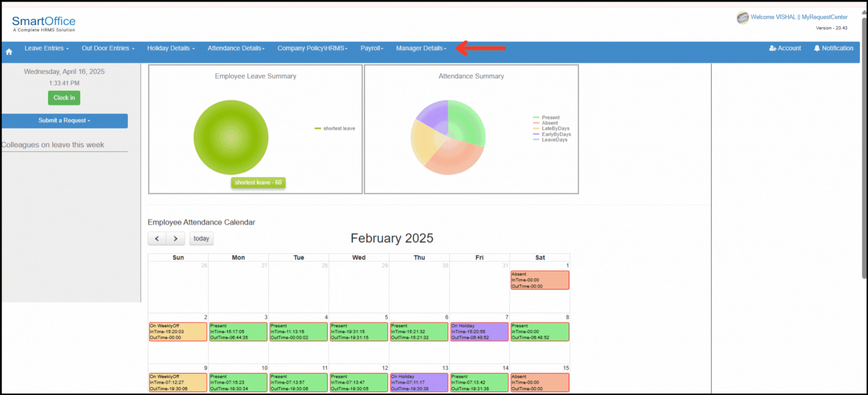
Task: Open Attendance Details dropdown
Action: pos(236,48)
